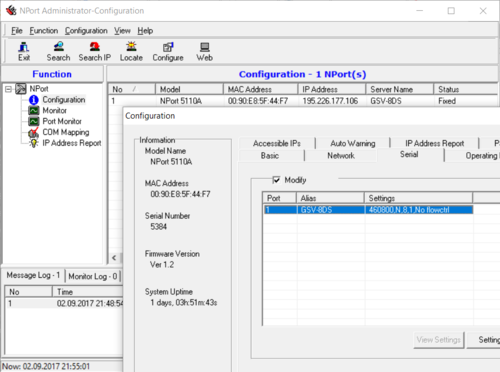This screenshot has height=372, width=500.
Task: Click IP address 195.226.177.106 cell
Action: [x=330, y=101]
